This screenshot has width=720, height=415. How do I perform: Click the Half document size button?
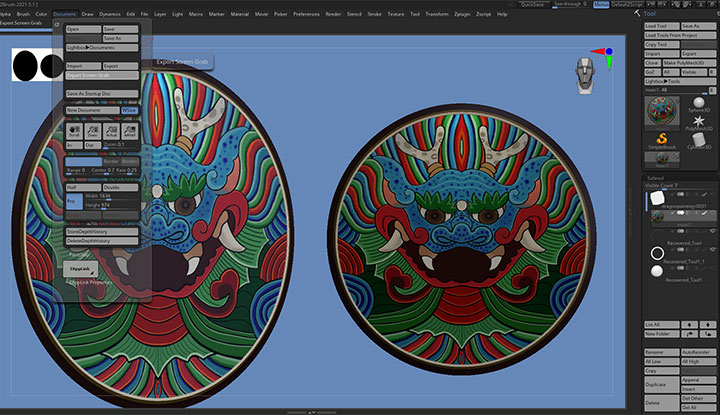(x=83, y=187)
